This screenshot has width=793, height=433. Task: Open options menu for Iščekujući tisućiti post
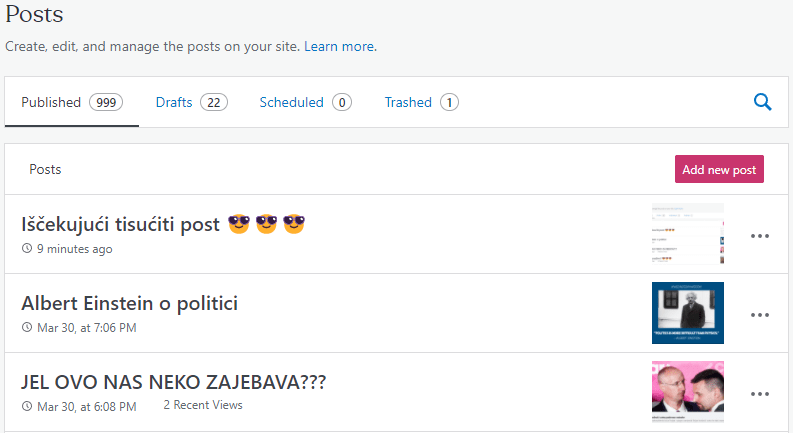[x=760, y=236]
